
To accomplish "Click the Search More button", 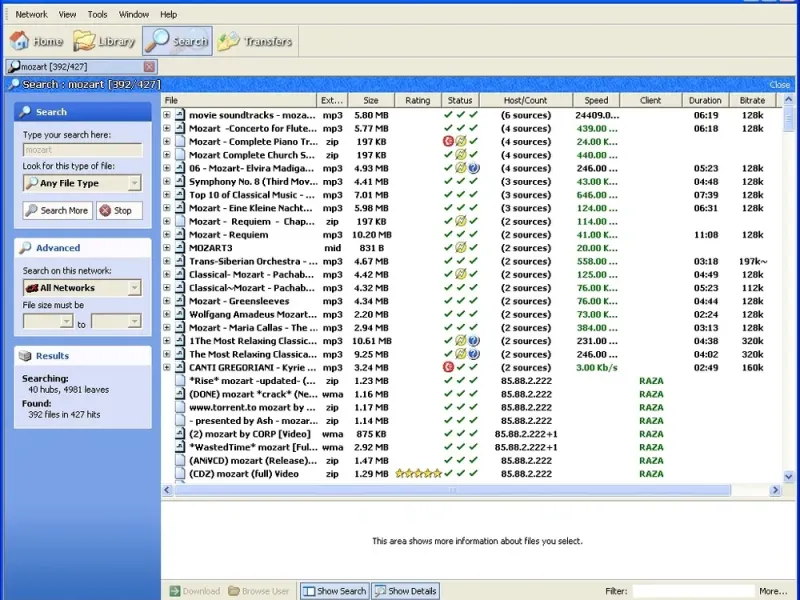I will point(57,211).
